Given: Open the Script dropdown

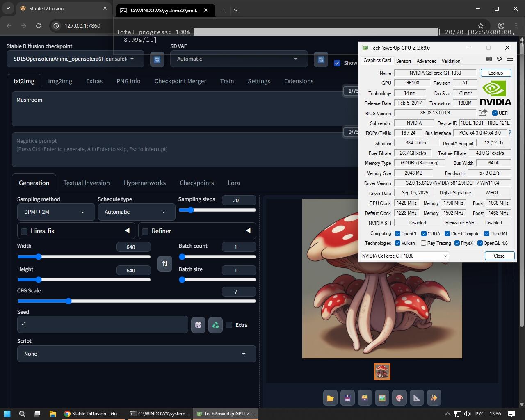Looking at the screenshot, I should (137, 354).
